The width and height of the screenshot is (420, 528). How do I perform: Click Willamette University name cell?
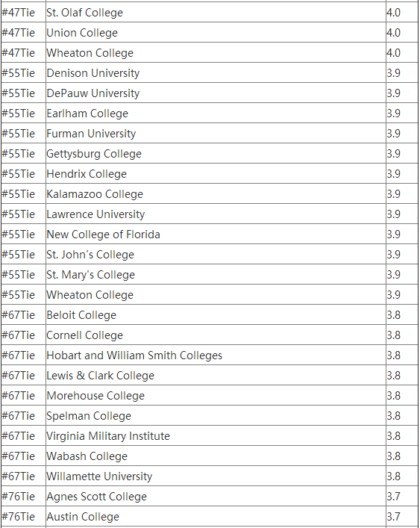click(216, 476)
